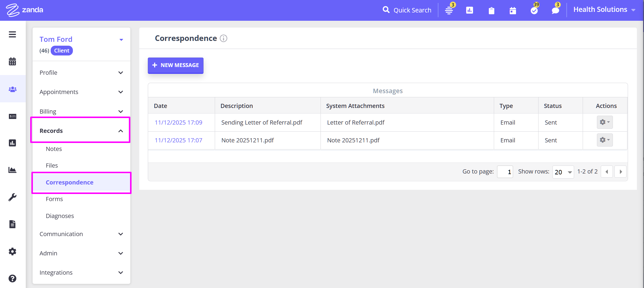Click the New Message button

click(x=176, y=65)
